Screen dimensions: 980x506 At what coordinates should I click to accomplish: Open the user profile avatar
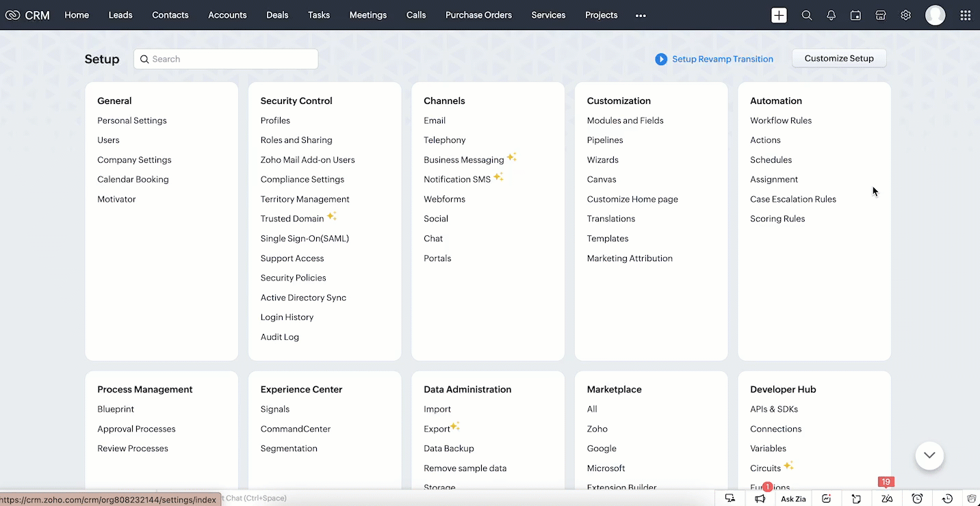(935, 15)
